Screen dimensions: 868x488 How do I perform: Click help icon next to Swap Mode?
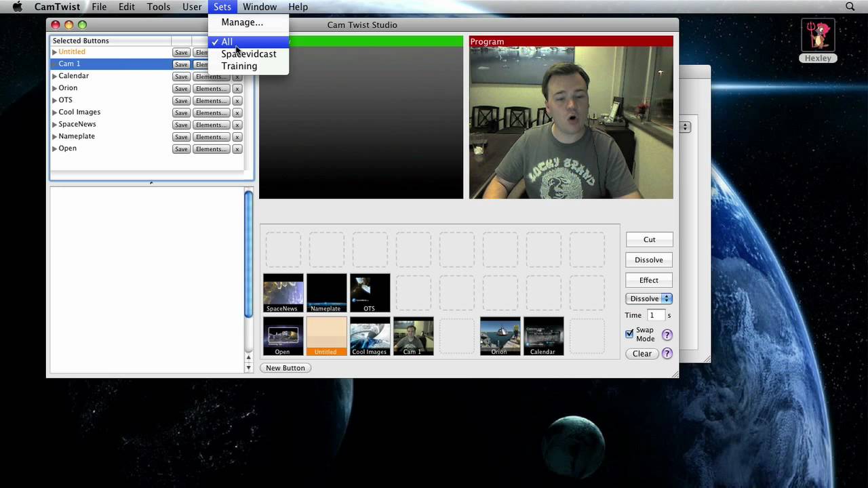[x=667, y=335]
